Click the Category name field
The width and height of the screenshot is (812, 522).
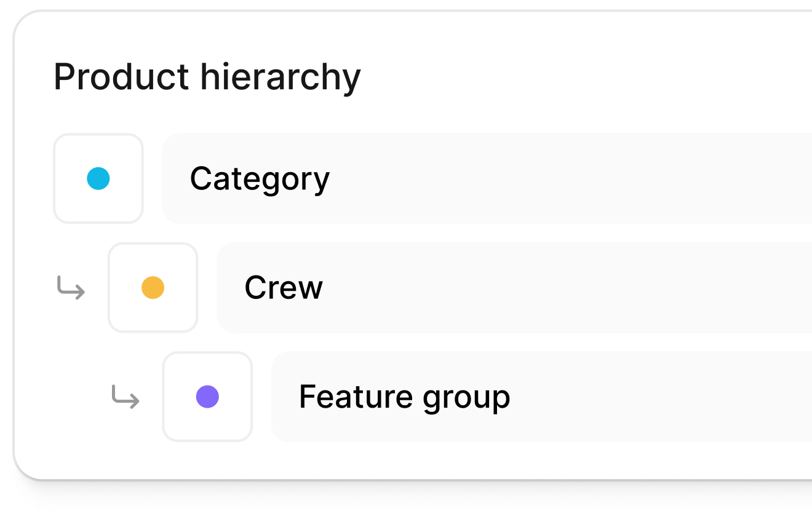tap(486, 178)
